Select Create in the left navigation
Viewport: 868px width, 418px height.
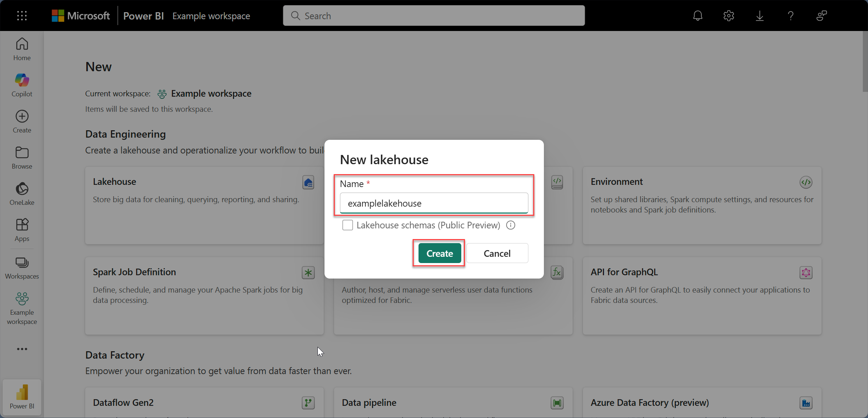pos(22,122)
